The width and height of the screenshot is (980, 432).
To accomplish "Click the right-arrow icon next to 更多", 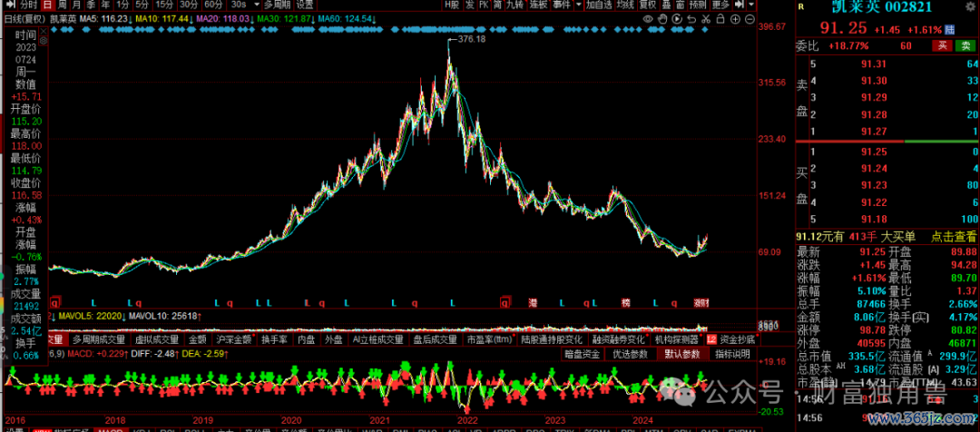I will (738, 5).
